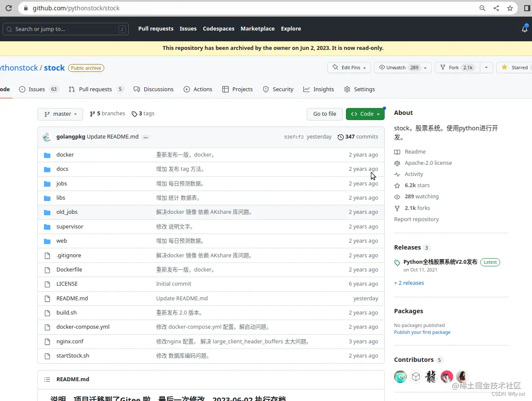This screenshot has width=532, height=401.
Task: Click the release tag icon
Action: point(397,262)
